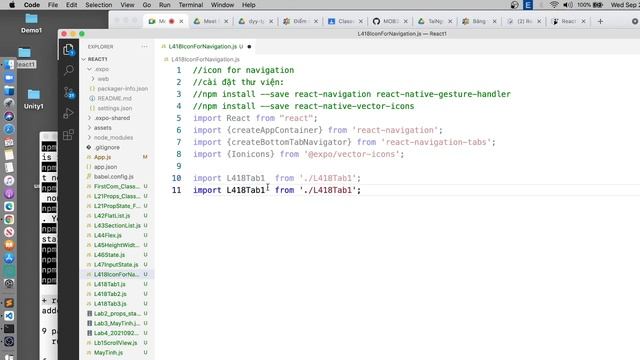The image size is (640, 360).
Task: Open the Music app in Dock
Action: coord(9,180)
